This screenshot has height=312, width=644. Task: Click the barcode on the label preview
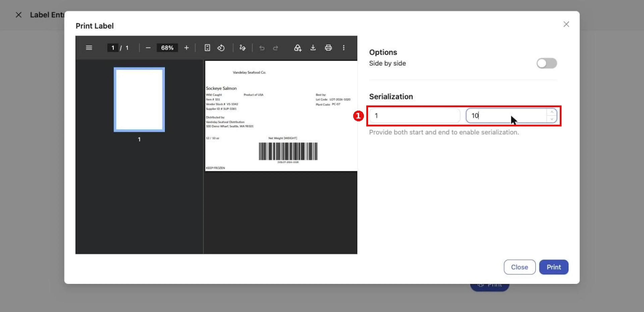pyautogui.click(x=288, y=151)
